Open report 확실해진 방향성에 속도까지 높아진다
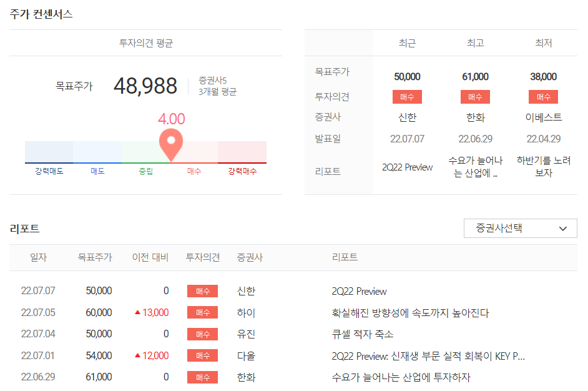 click(410, 312)
